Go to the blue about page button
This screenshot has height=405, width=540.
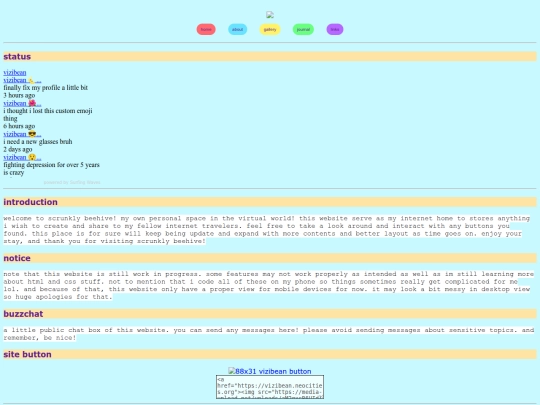click(x=237, y=29)
